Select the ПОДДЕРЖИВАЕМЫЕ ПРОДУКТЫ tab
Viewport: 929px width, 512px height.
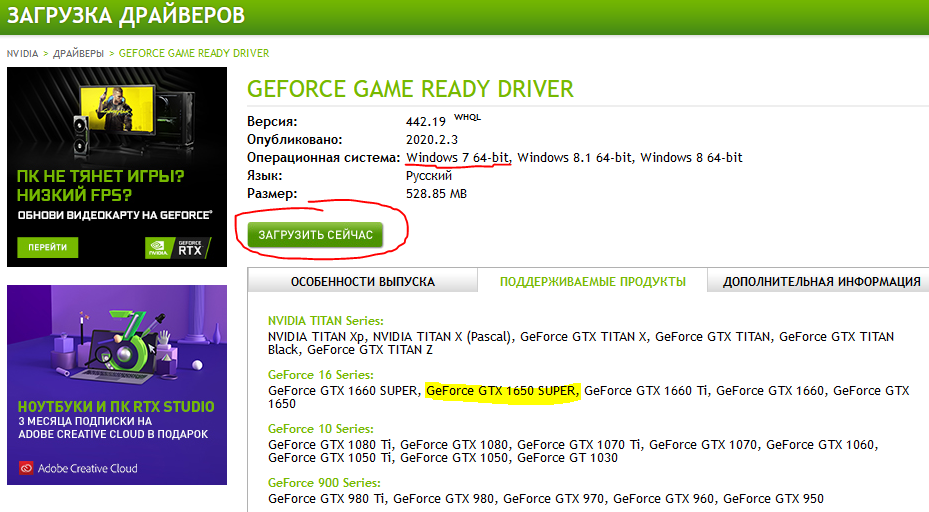[592, 281]
